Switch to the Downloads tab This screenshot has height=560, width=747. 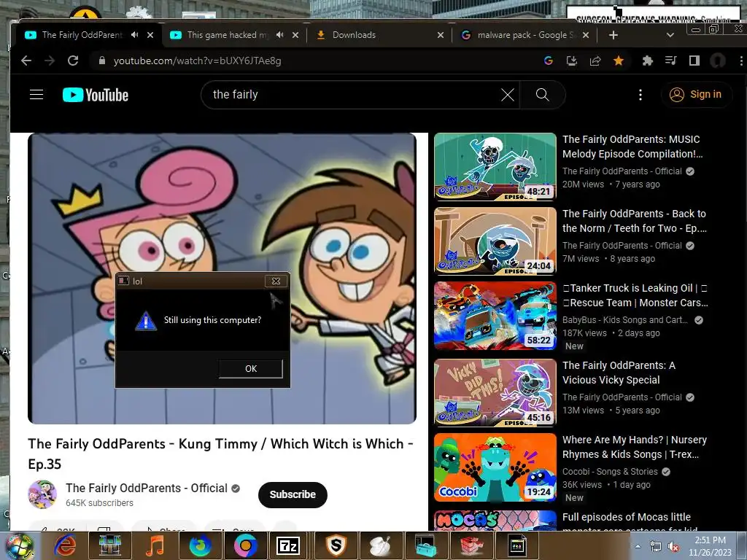coord(354,35)
